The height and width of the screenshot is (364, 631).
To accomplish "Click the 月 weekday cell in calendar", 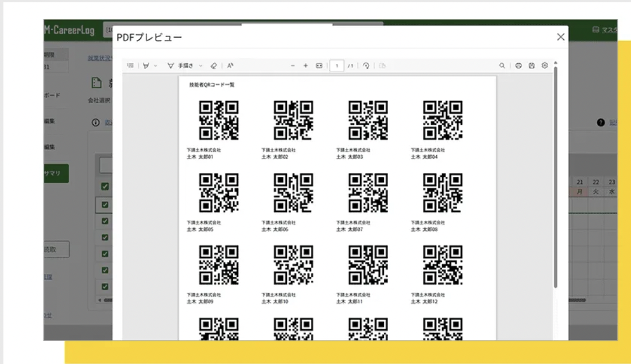I will pyautogui.click(x=580, y=192).
